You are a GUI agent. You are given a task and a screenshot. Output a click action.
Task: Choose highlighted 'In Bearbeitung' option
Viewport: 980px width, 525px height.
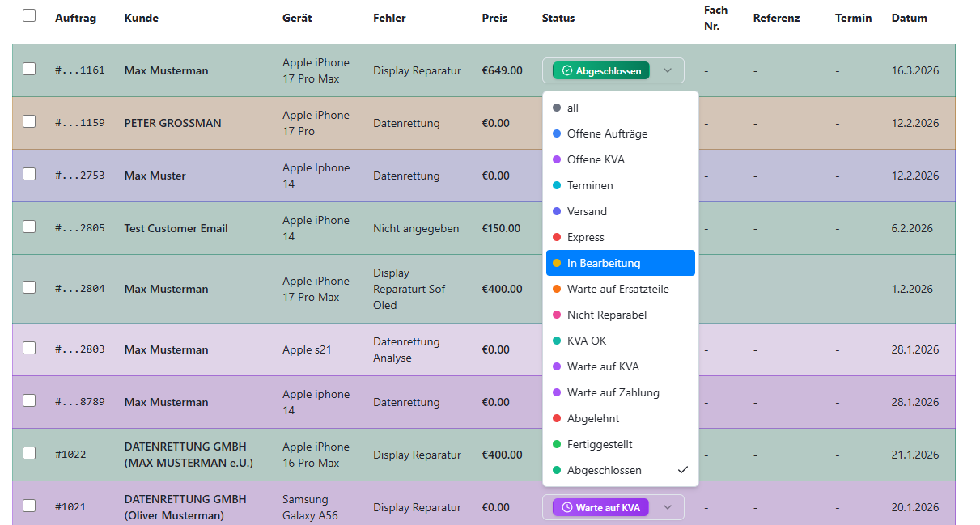click(621, 263)
